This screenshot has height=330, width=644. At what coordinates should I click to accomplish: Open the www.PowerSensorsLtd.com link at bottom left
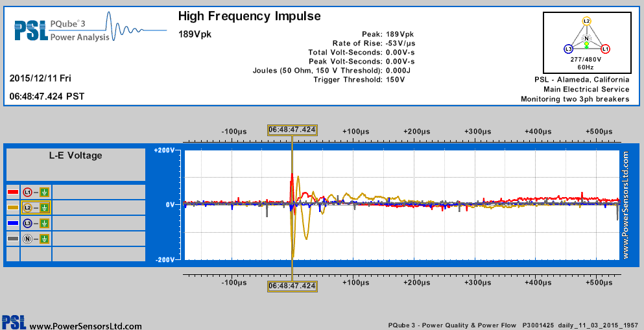[81, 325]
